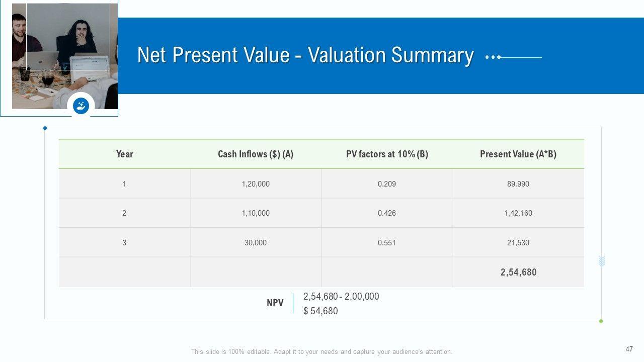Click the blue hand-sparkle icon below the photo

[81, 106]
